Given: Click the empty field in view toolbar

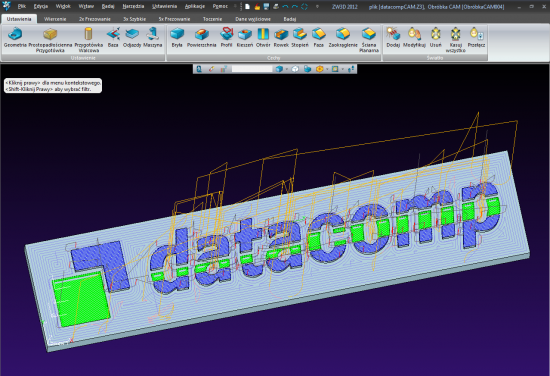Looking at the screenshot, I should tap(252, 69).
